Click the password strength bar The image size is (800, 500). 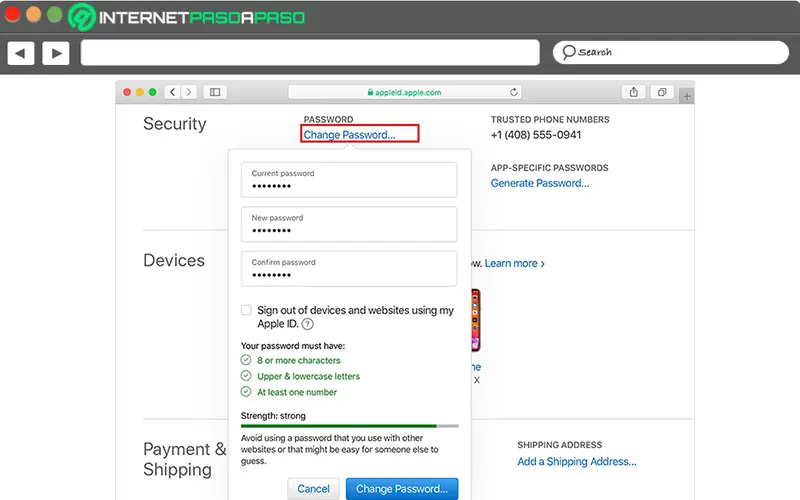pos(349,426)
